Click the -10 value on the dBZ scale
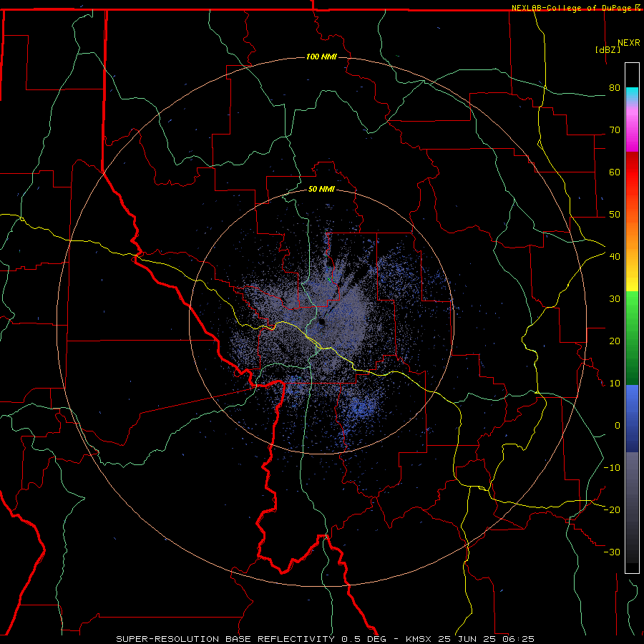 coord(612,468)
